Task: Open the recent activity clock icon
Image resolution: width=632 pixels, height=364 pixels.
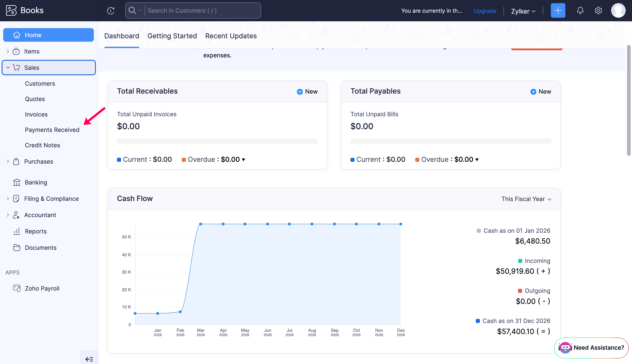Action: pos(110,10)
